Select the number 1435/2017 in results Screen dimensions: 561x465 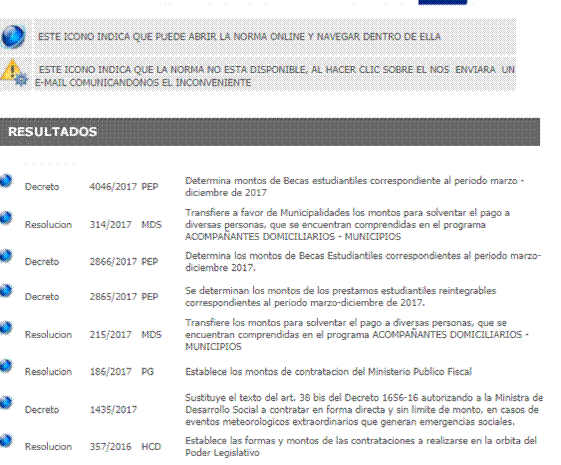point(113,410)
